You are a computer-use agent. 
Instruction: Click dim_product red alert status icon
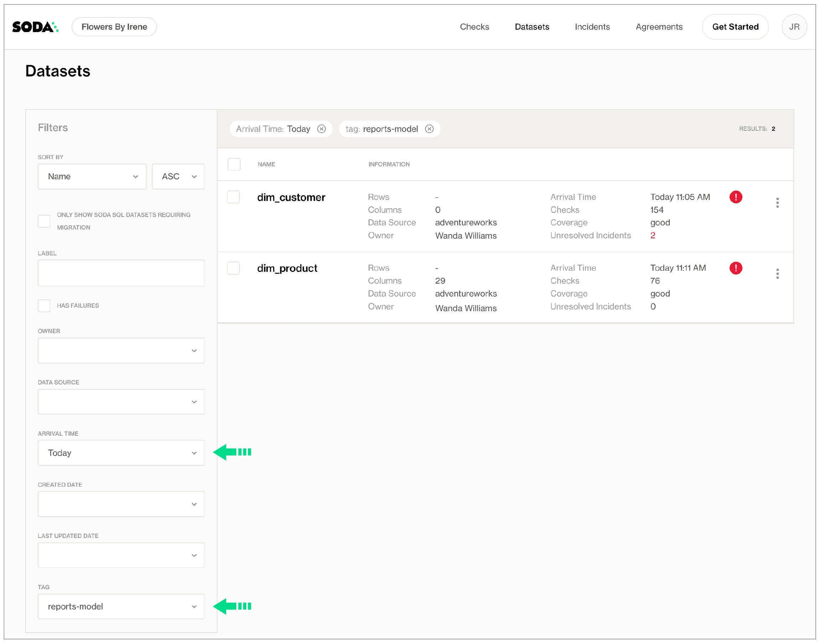point(735,268)
